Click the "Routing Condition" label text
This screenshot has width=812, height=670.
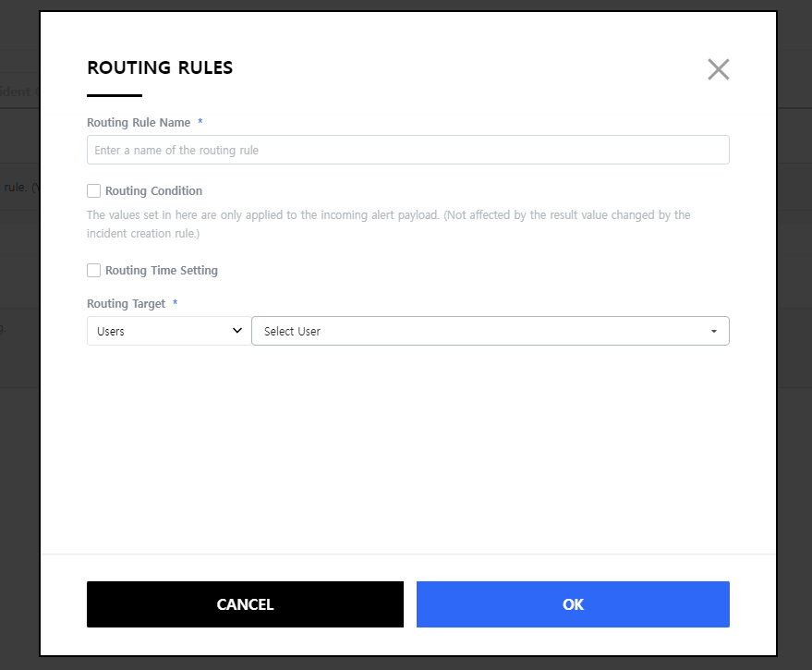tap(153, 191)
